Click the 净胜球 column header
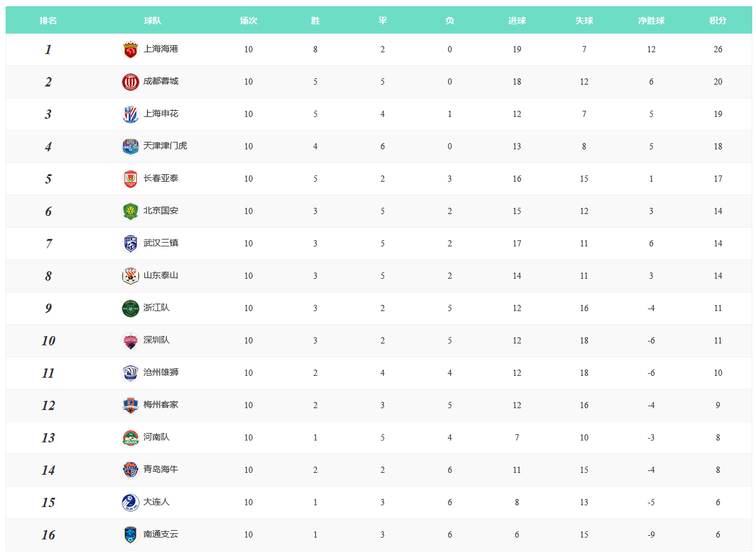Image resolution: width=756 pixels, height=555 pixels. click(651, 21)
